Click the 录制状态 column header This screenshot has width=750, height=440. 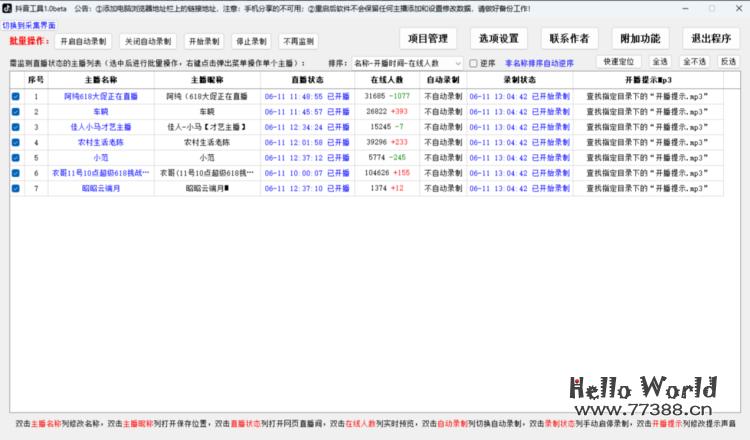tap(519, 80)
